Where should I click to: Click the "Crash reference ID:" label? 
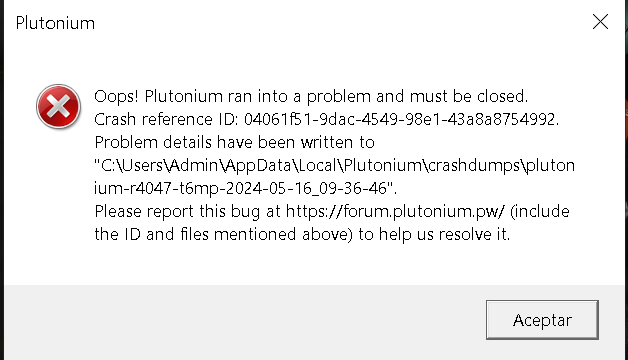(x=166, y=119)
